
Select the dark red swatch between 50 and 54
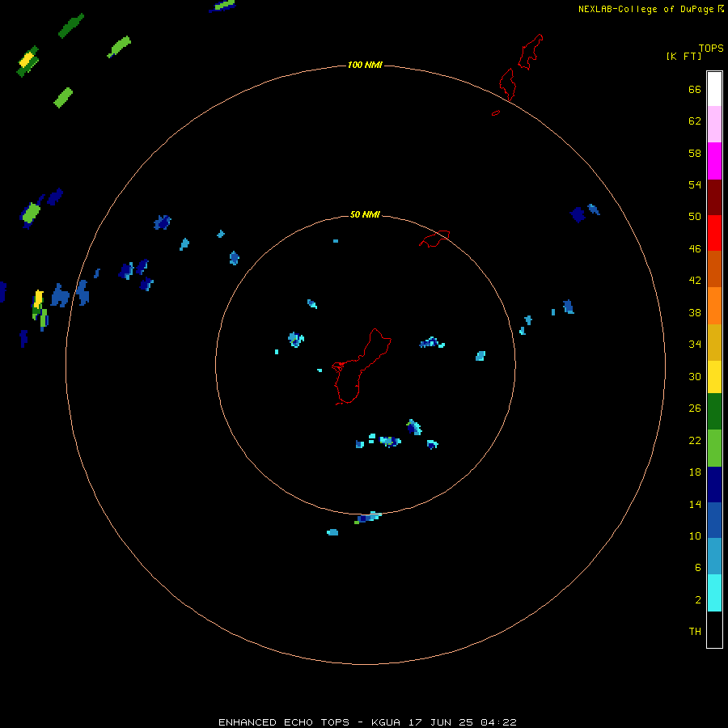(x=714, y=197)
